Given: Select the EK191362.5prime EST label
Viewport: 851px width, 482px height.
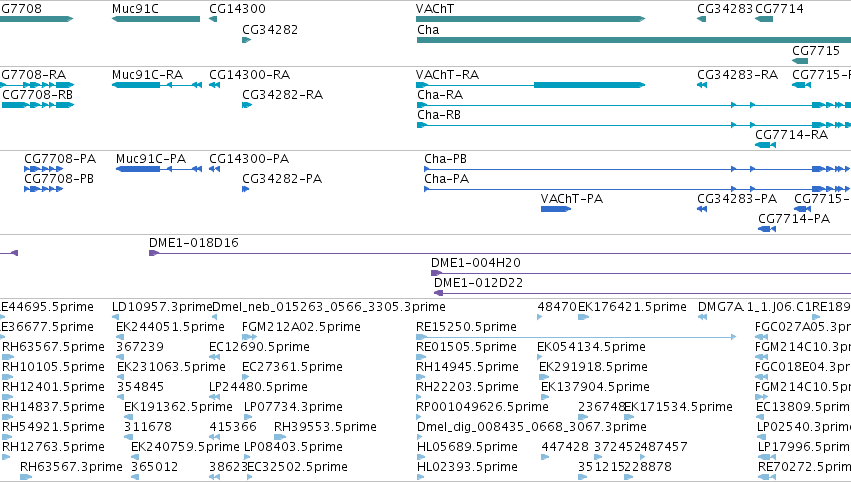Looking at the screenshot, I should (x=178, y=407).
